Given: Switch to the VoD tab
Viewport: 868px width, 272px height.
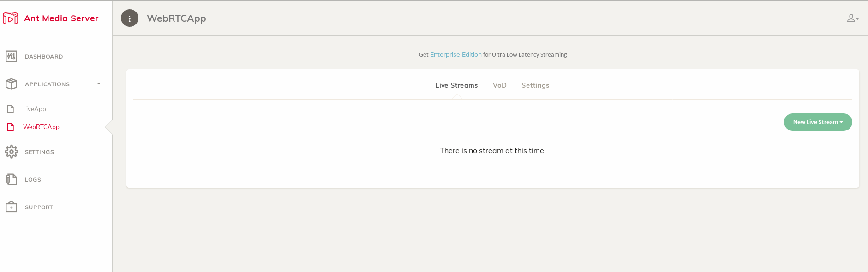Looking at the screenshot, I should click(x=500, y=85).
